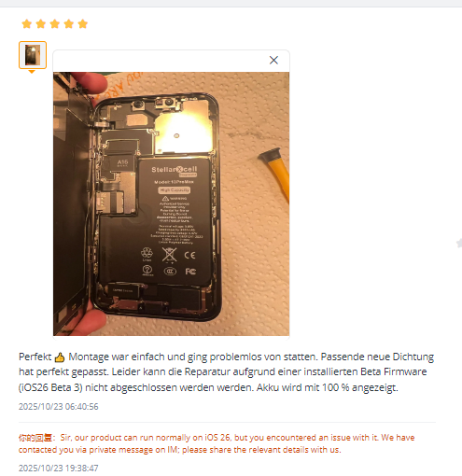This screenshot has height=476, width=462.
Task: Click the second orange rating star
Action: click(41, 24)
